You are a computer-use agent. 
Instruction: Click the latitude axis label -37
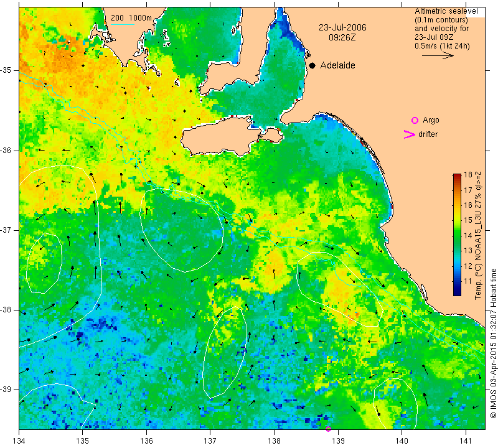[x=6, y=230]
